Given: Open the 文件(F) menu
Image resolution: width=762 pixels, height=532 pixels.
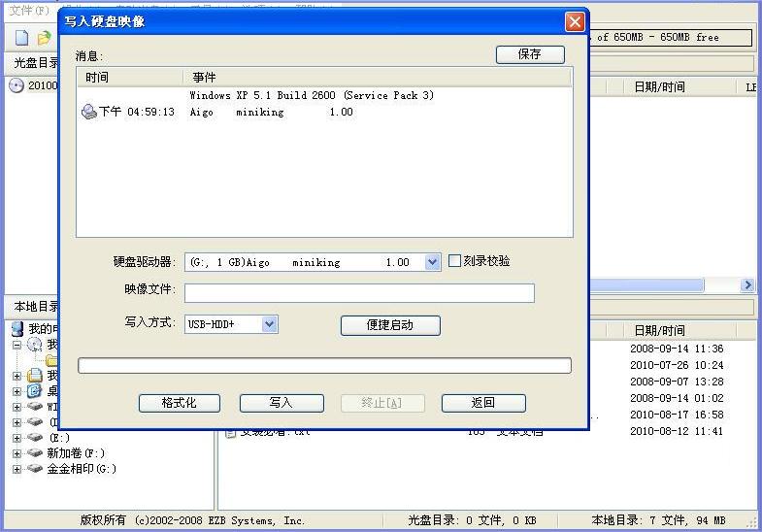Looking at the screenshot, I should coord(28,10).
